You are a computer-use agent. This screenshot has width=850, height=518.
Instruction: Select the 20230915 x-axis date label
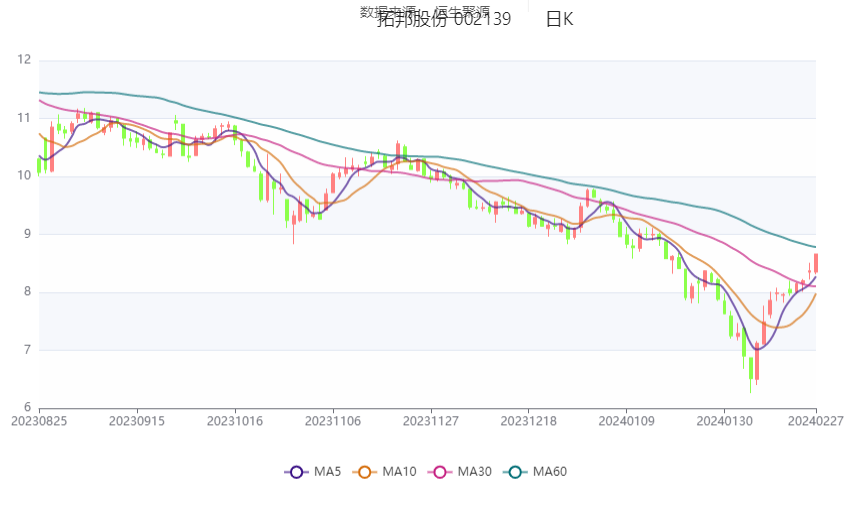(137, 422)
